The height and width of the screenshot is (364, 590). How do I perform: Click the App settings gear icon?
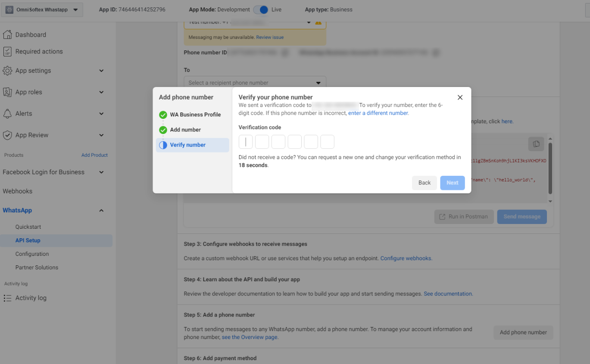7,71
